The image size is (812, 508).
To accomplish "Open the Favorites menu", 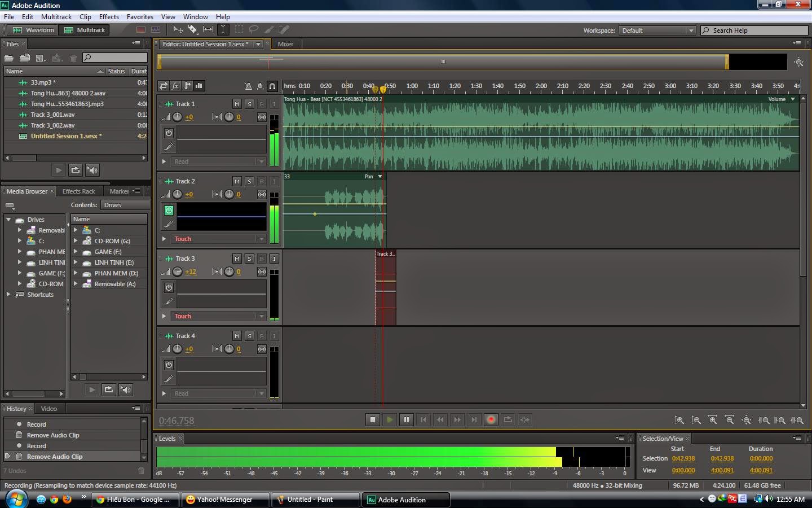I will point(140,17).
